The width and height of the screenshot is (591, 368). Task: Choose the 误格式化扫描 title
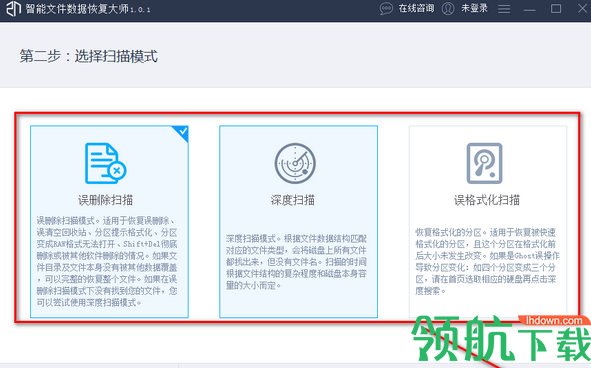[487, 200]
